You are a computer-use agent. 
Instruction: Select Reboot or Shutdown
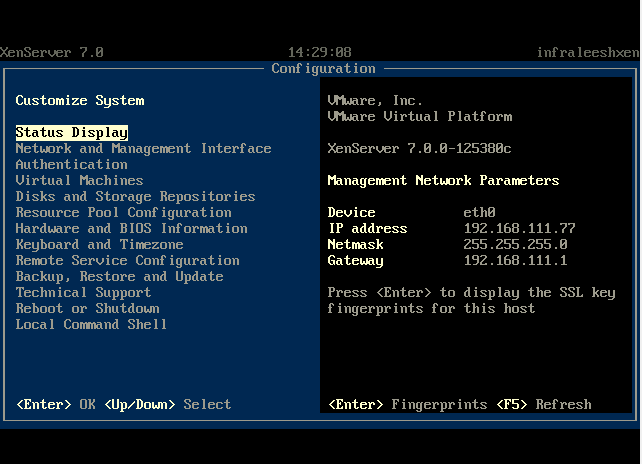pos(88,308)
